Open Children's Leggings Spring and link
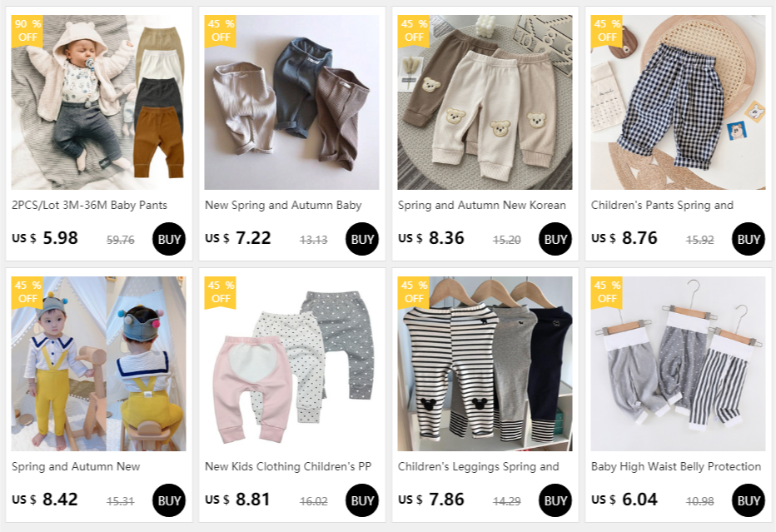Image resolution: width=776 pixels, height=532 pixels. click(x=478, y=467)
